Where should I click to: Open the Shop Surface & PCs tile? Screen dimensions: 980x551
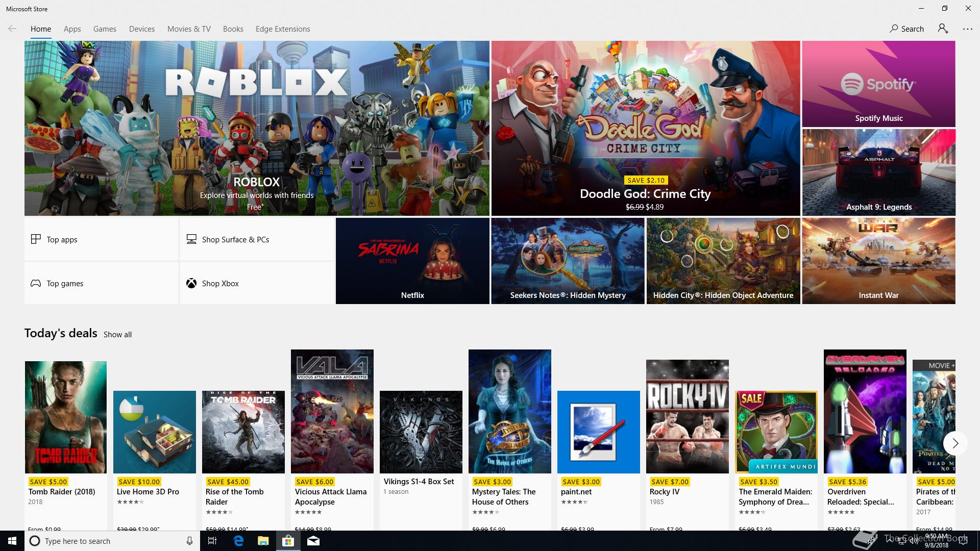pyautogui.click(x=257, y=239)
